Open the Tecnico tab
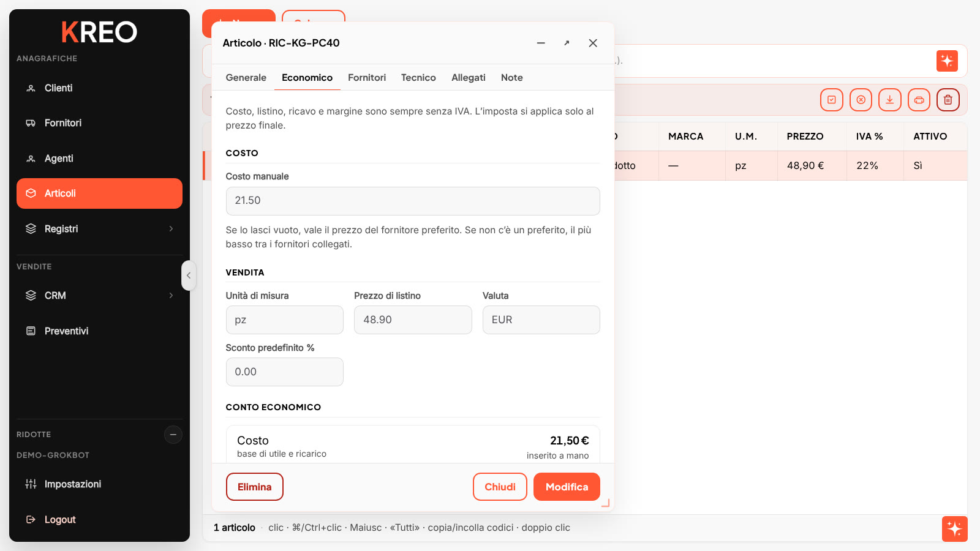980x551 pixels. click(x=418, y=78)
